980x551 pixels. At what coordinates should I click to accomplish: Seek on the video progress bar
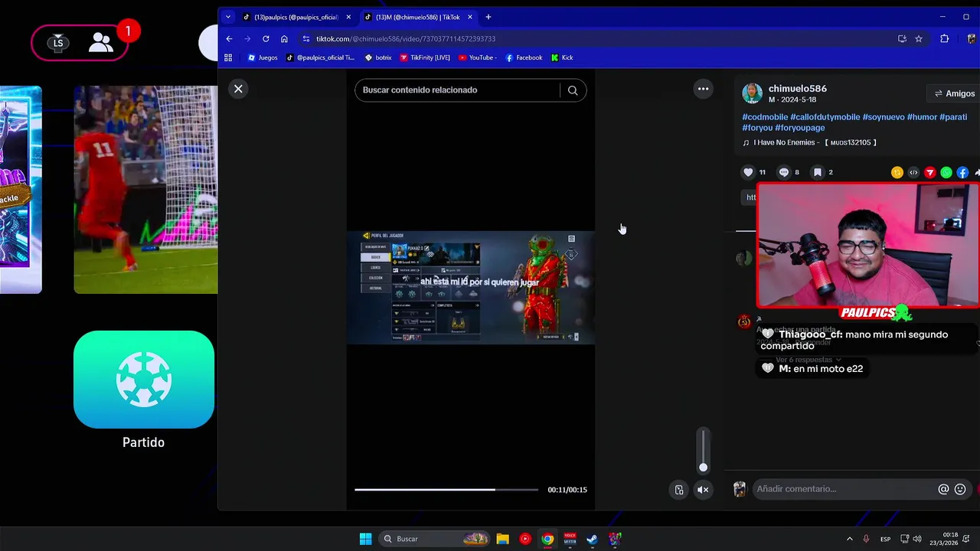[x=446, y=490]
